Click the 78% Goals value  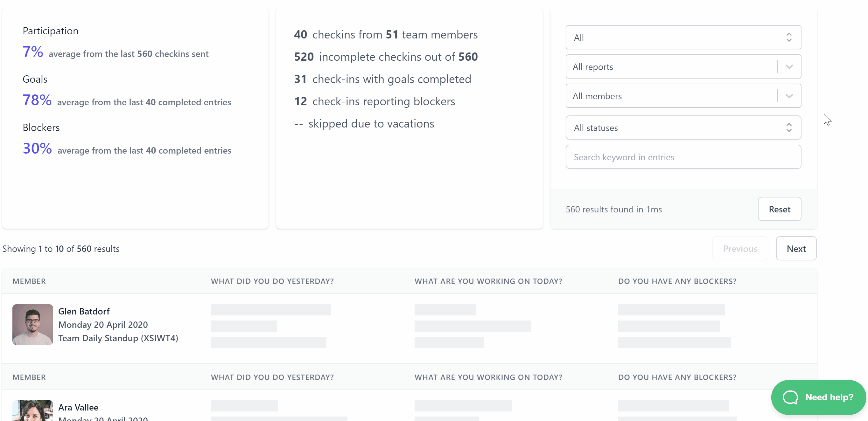coord(37,100)
